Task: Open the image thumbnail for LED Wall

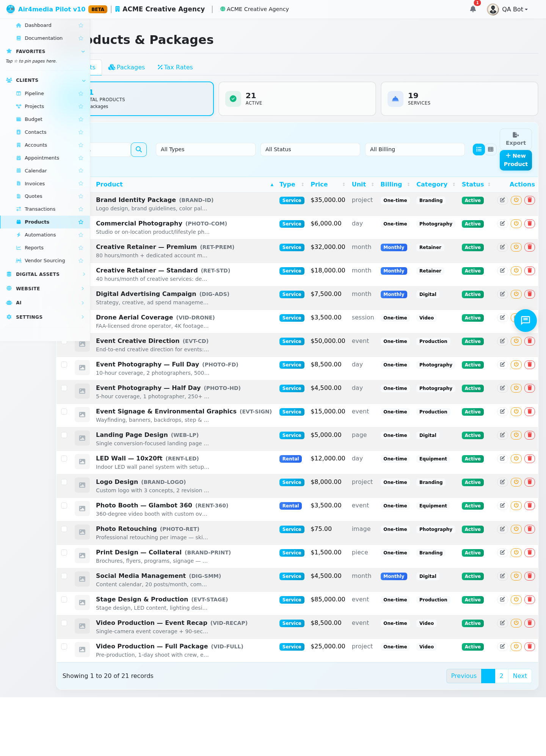Action: click(x=82, y=462)
